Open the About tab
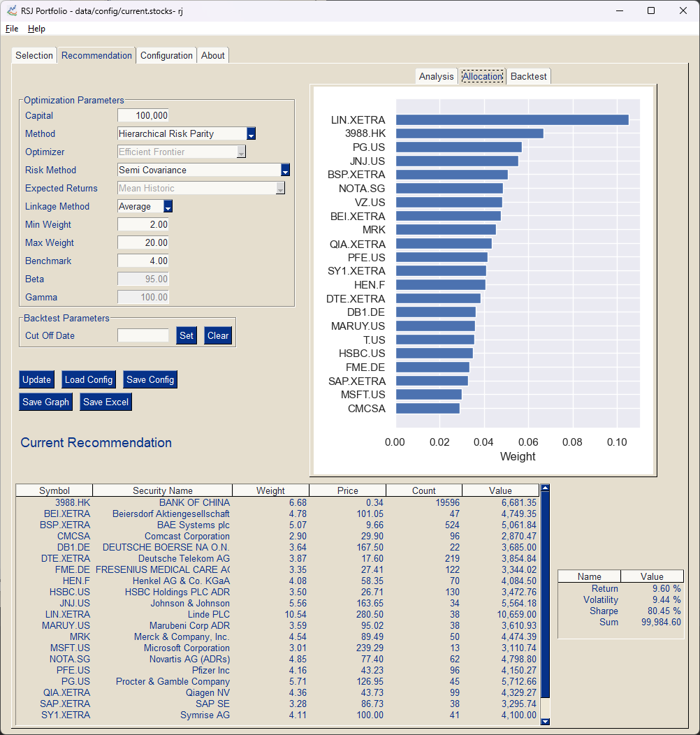Screen dimensions: 700x735 pyautogui.click(x=213, y=55)
